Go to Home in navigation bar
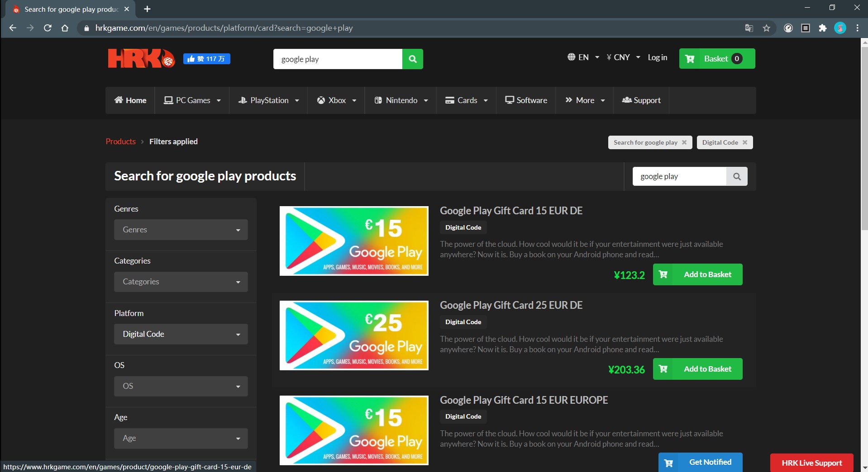 tap(130, 100)
